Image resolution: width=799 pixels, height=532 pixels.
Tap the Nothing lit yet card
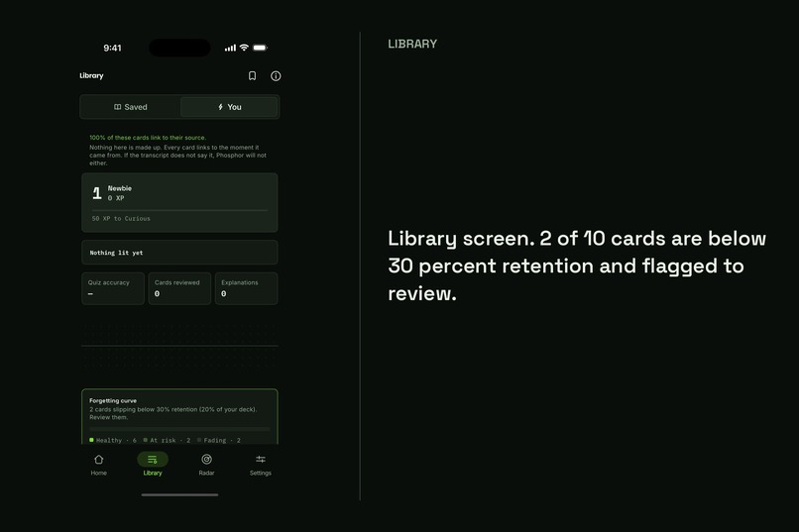[179, 253]
